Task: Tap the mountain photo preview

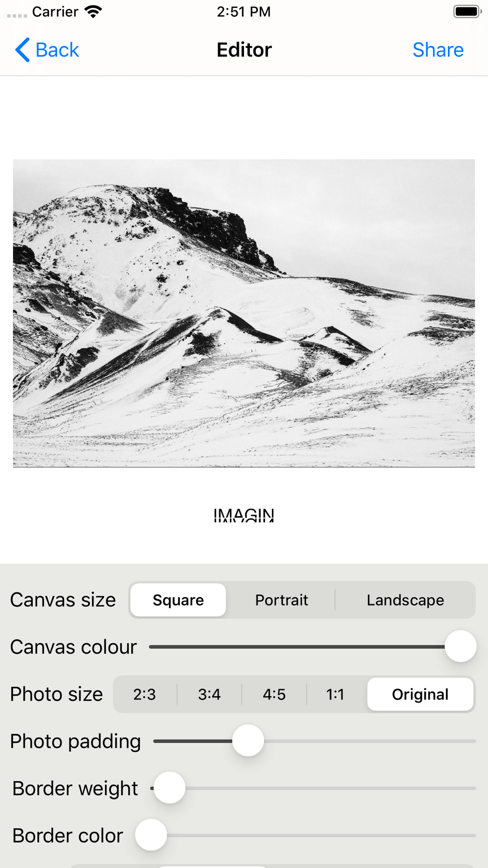Action: pyautogui.click(x=244, y=313)
